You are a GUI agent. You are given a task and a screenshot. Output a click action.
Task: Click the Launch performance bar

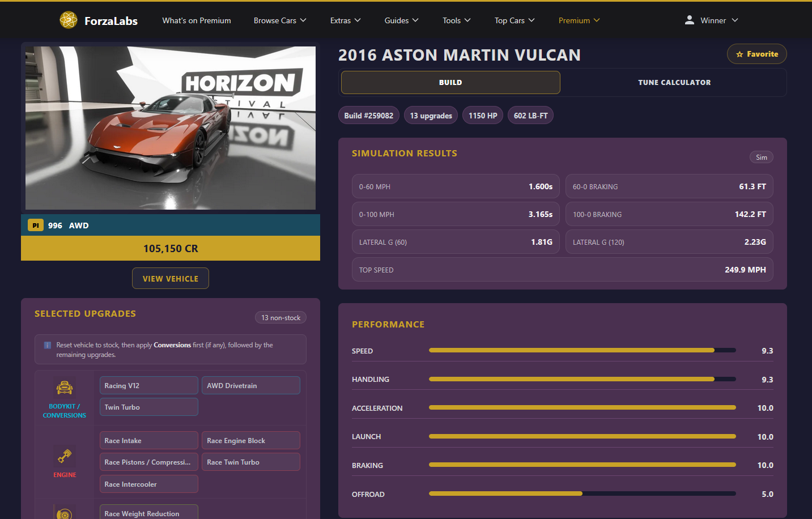tap(583, 436)
